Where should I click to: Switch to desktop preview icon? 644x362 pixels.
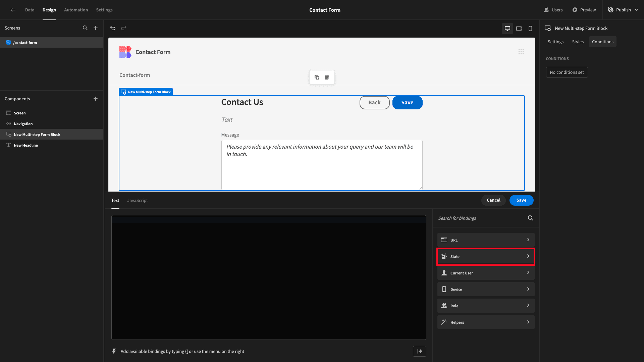tap(507, 29)
